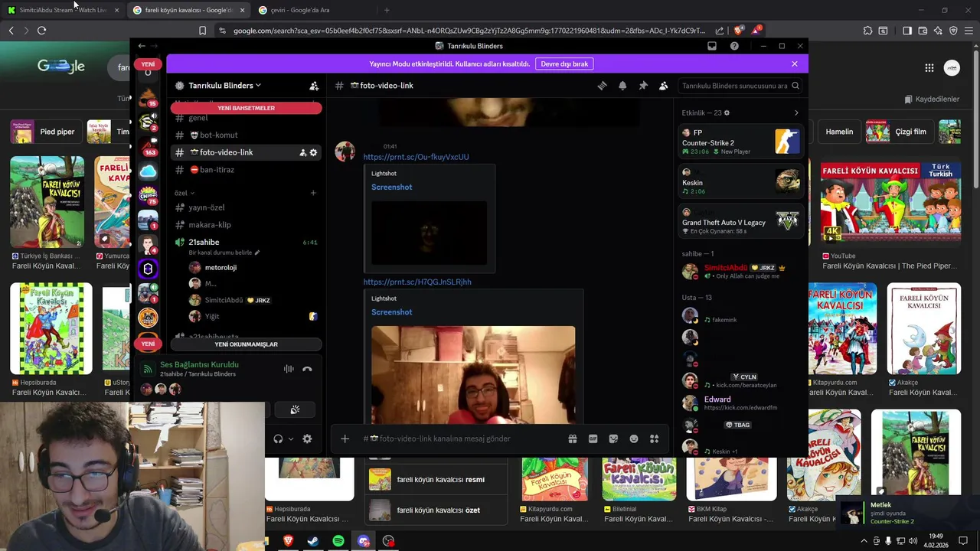The image size is (980, 551).
Task: Click invite people icon beside Tanrıkulu Blinders
Action: (314, 86)
